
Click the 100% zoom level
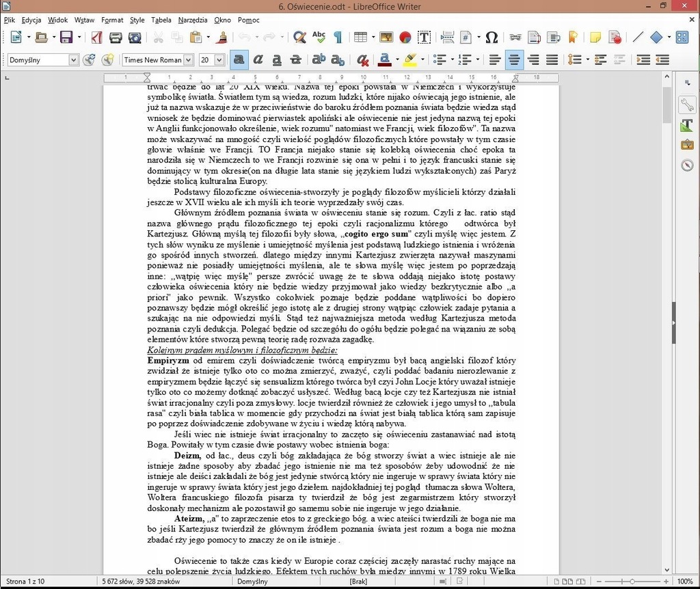coord(685,581)
